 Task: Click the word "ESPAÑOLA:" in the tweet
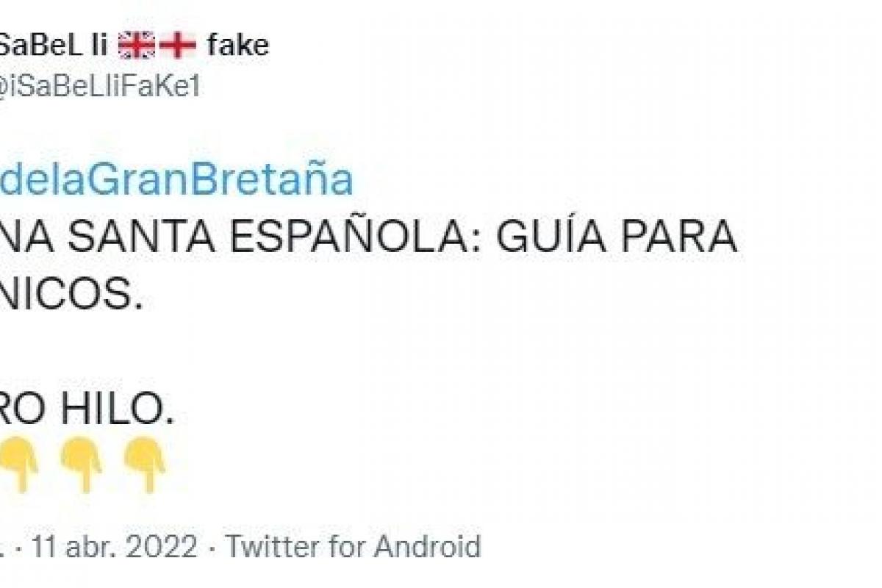362,239
